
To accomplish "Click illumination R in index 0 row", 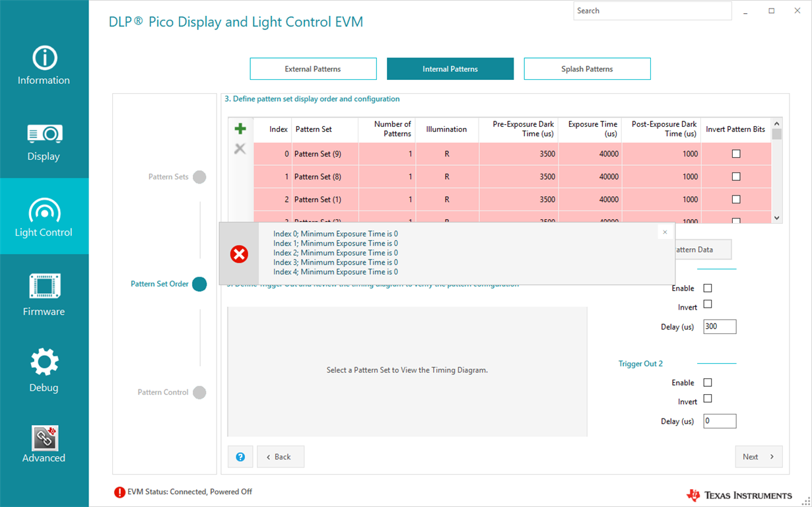I will (x=446, y=154).
